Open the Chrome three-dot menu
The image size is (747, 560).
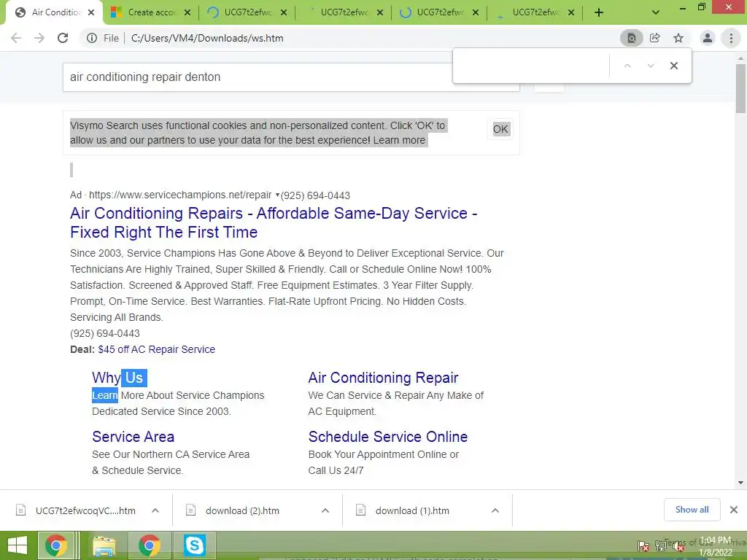(x=731, y=38)
